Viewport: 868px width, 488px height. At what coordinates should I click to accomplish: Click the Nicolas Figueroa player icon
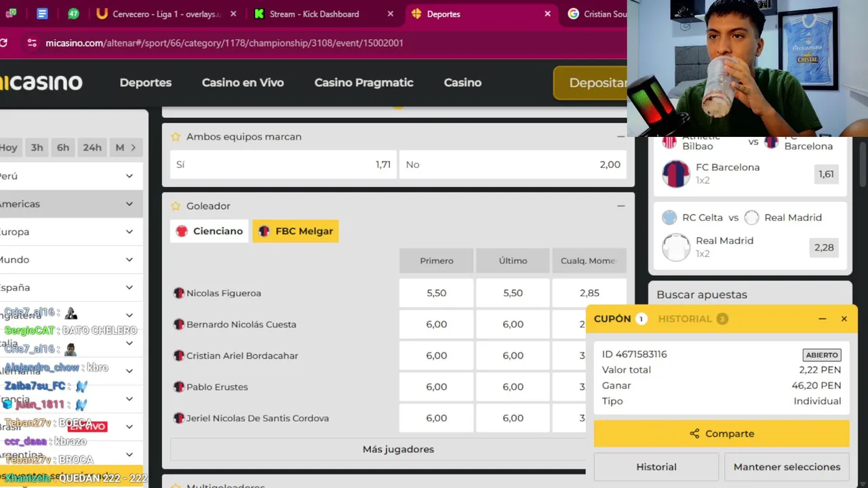178,293
